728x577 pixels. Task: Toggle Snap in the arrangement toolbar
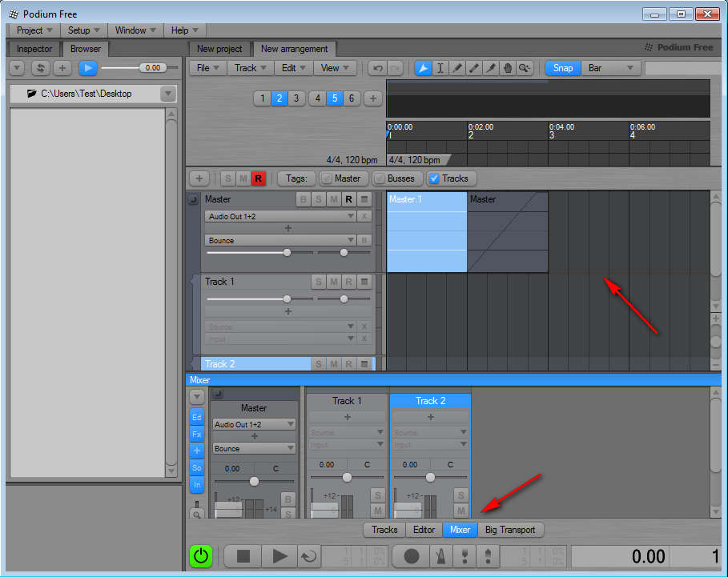563,68
